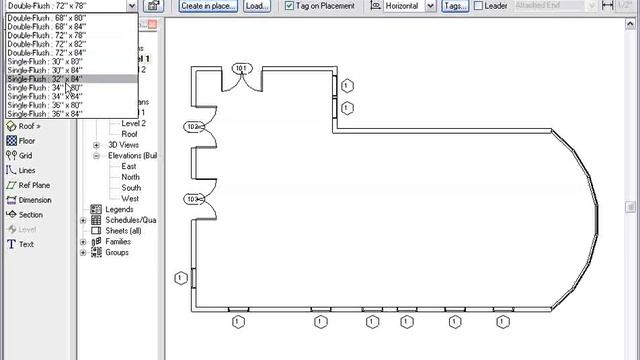
Task: Open the Attached End dropdown
Action: (592, 6)
